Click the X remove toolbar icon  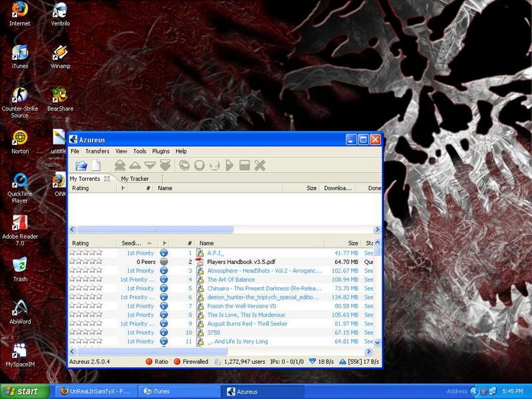pyautogui.click(x=260, y=165)
